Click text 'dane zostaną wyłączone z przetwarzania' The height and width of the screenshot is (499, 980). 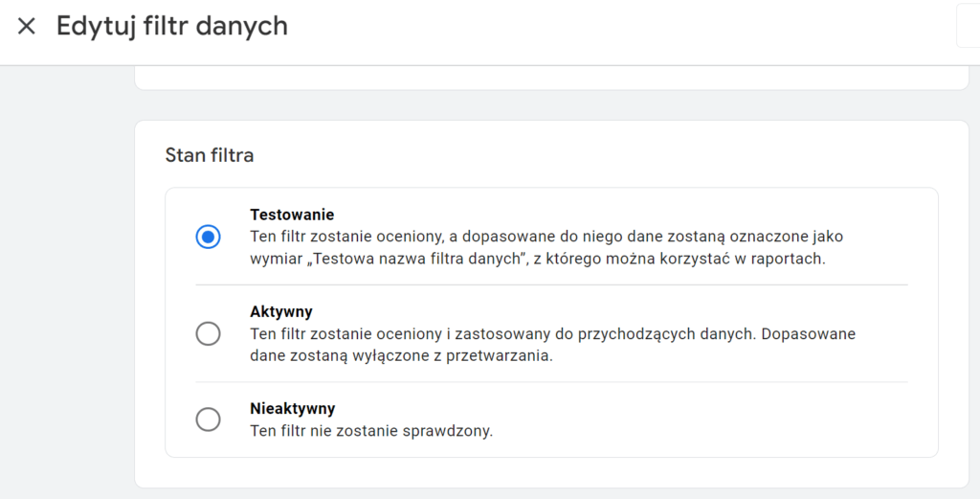tap(402, 356)
